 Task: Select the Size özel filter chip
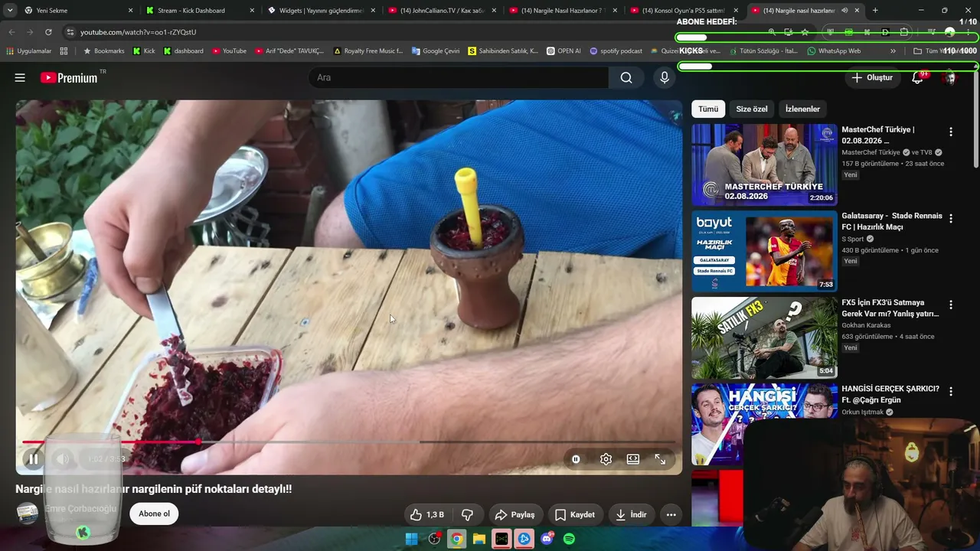point(752,109)
